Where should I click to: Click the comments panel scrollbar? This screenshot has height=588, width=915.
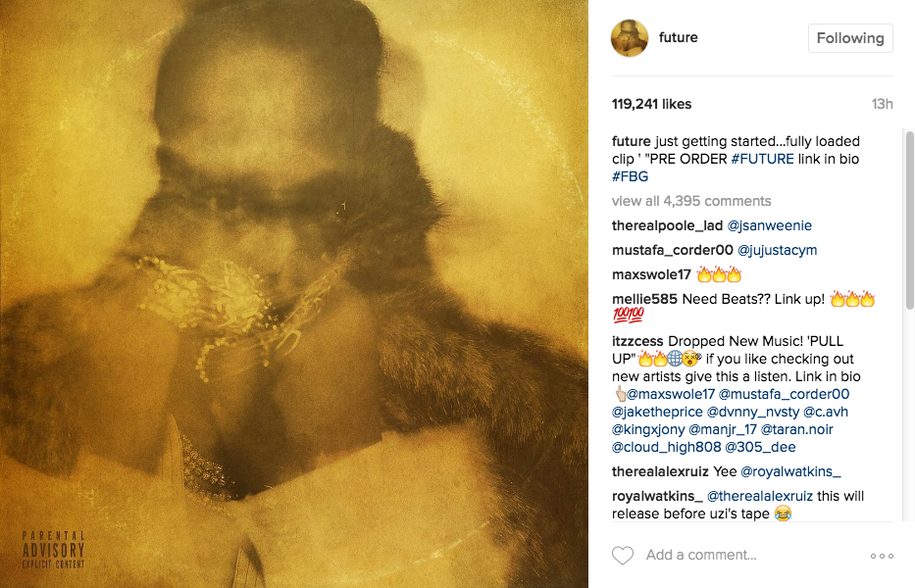click(x=910, y=220)
